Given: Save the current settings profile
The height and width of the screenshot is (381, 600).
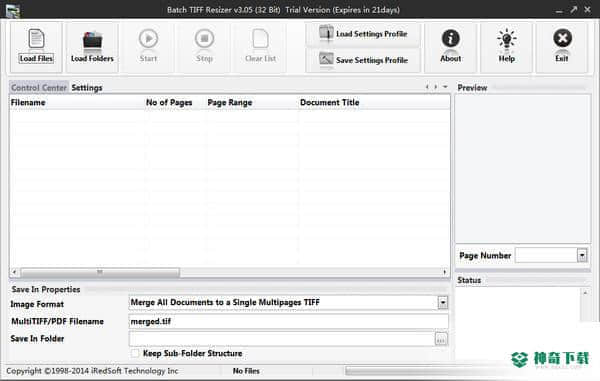Looking at the screenshot, I should 363,60.
